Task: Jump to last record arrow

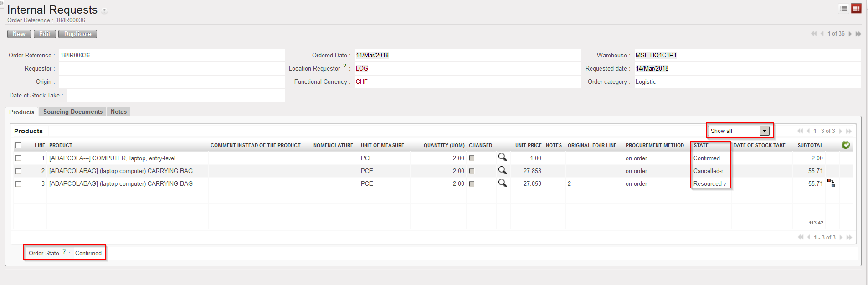Action: [x=858, y=34]
